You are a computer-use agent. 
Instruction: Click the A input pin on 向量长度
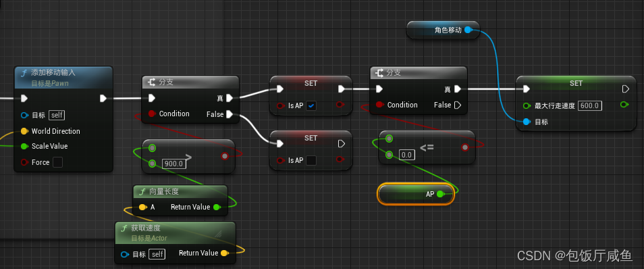tap(142, 207)
